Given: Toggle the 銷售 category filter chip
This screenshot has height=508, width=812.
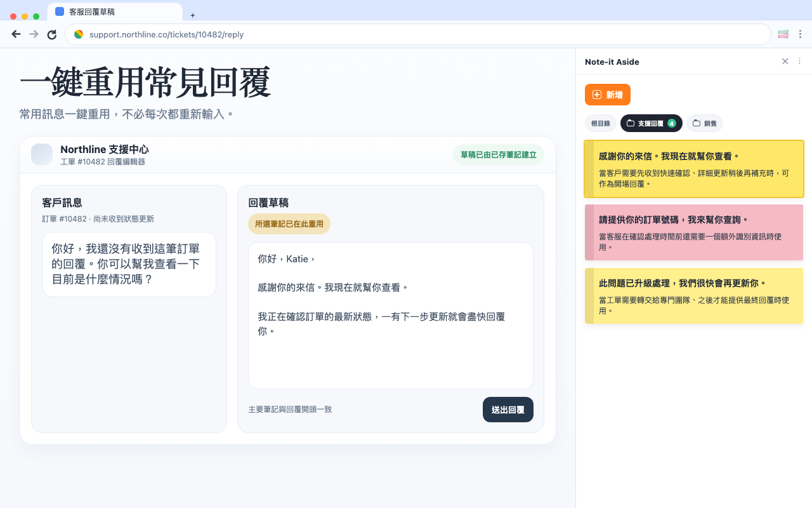Looking at the screenshot, I should pyautogui.click(x=704, y=123).
